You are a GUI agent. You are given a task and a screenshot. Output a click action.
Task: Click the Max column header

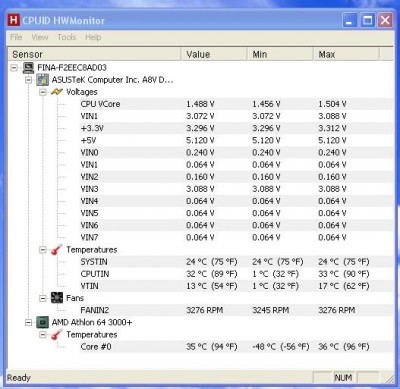pyautogui.click(x=346, y=54)
